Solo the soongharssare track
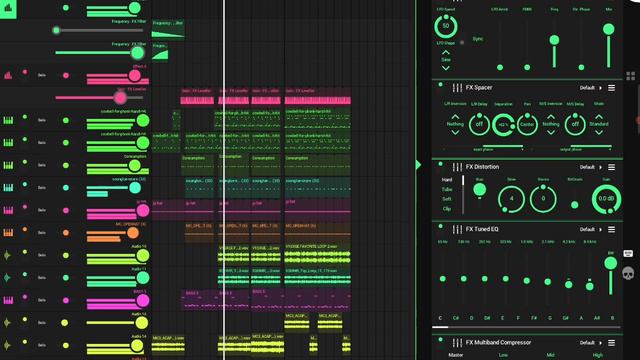640x360 pixels. click(x=42, y=188)
